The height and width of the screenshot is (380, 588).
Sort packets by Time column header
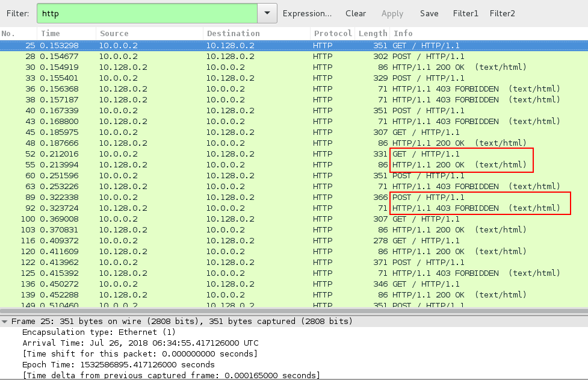click(x=66, y=33)
